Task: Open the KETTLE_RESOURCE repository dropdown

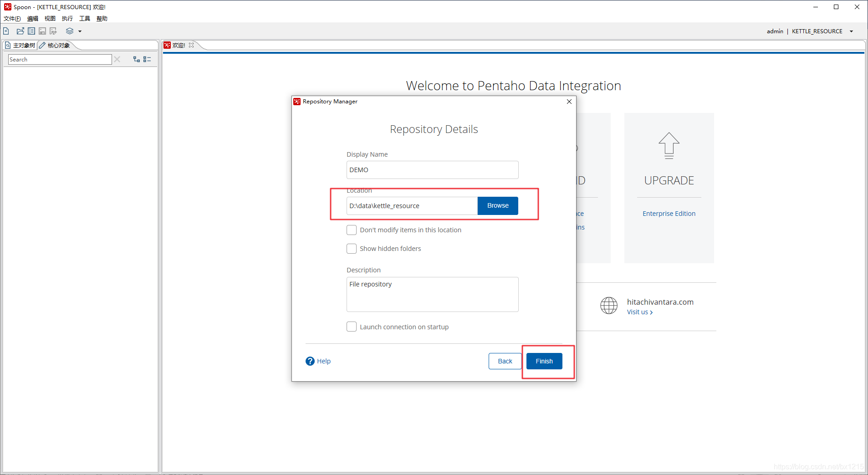Action: coord(851,31)
